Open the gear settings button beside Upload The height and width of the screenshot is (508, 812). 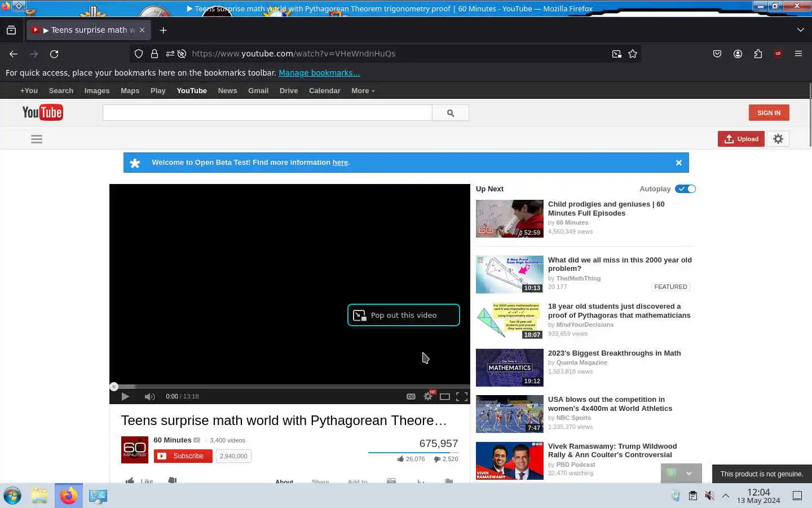778,139
